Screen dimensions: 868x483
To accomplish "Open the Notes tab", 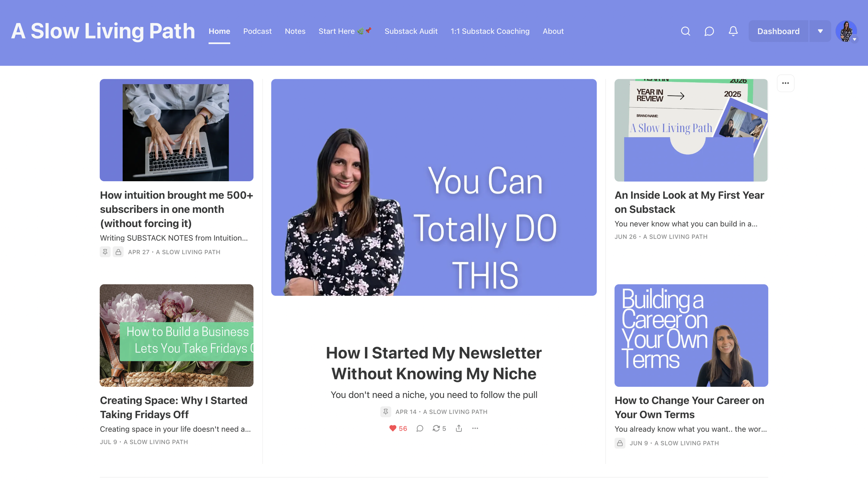I will click(295, 31).
